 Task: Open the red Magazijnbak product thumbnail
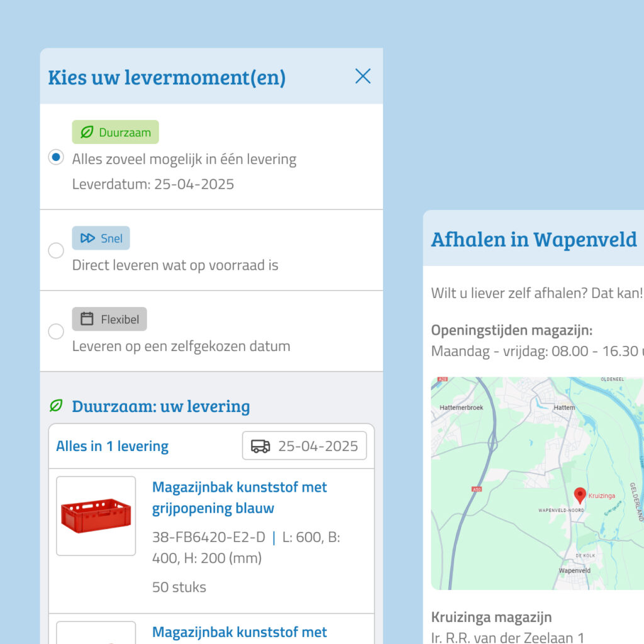pos(96,516)
